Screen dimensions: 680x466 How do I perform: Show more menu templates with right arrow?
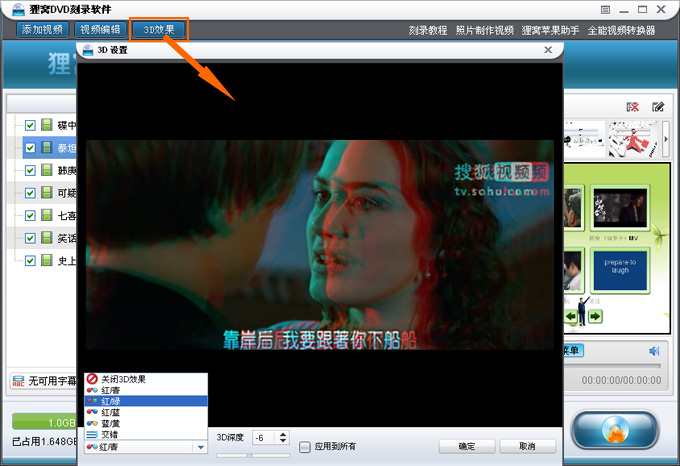(x=666, y=139)
